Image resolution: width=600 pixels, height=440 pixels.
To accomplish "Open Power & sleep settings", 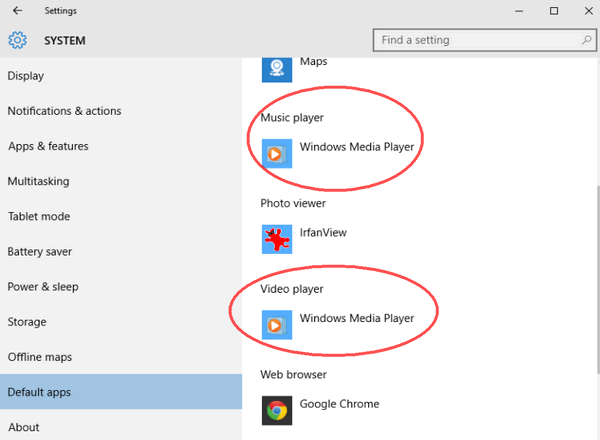I will pyautogui.click(x=121, y=287).
